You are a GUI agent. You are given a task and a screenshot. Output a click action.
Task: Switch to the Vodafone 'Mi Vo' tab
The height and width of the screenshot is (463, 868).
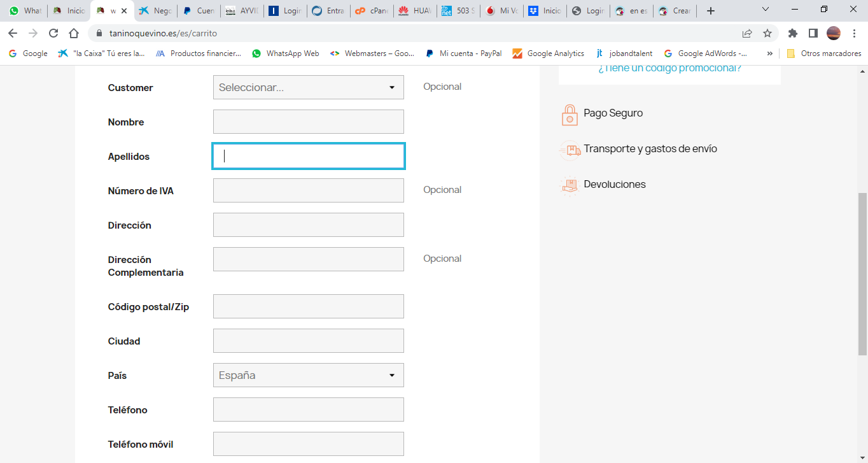pos(501,11)
